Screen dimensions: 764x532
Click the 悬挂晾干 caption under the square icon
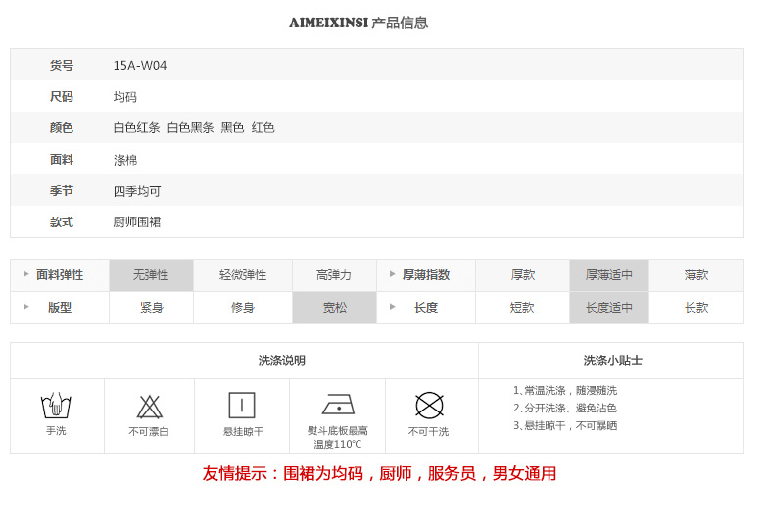[243, 432]
